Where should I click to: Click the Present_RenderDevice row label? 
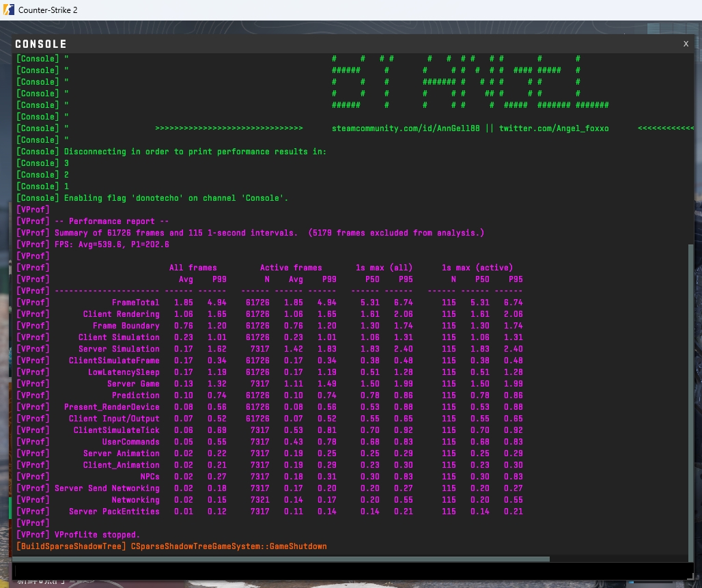pos(112,408)
